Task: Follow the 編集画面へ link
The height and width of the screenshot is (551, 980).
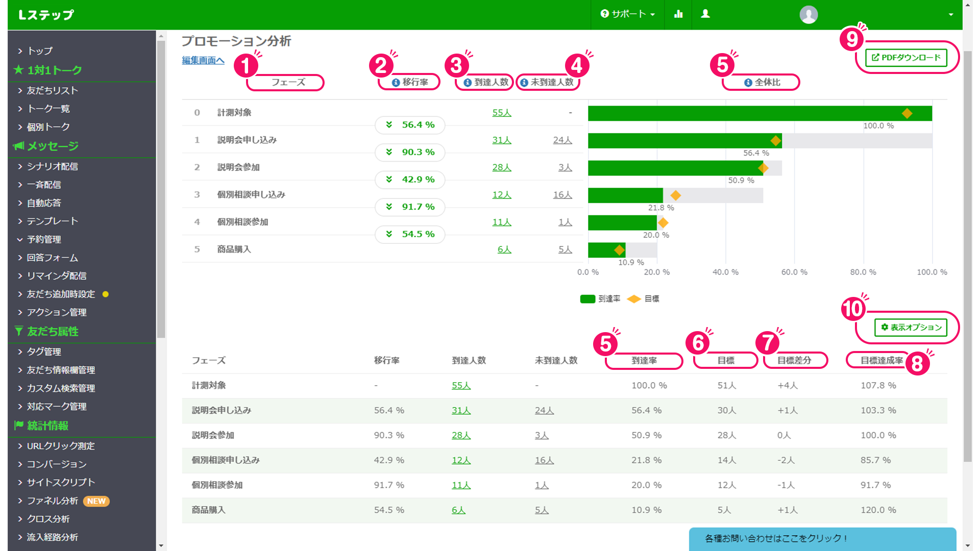Action: point(203,60)
